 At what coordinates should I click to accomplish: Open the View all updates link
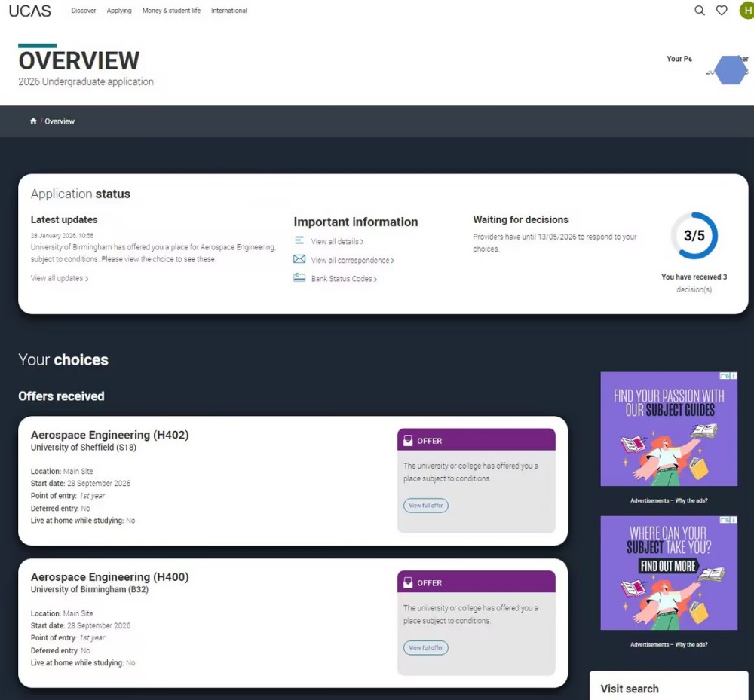click(60, 279)
